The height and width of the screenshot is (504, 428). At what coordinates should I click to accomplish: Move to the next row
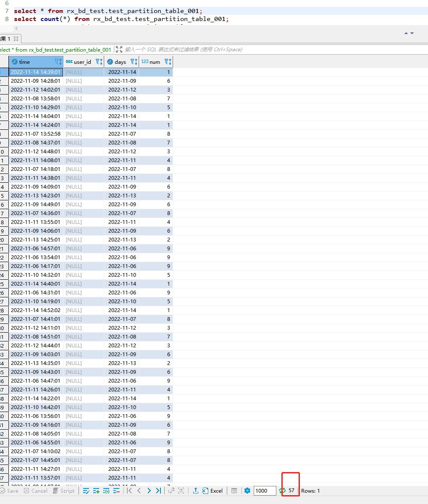149,491
